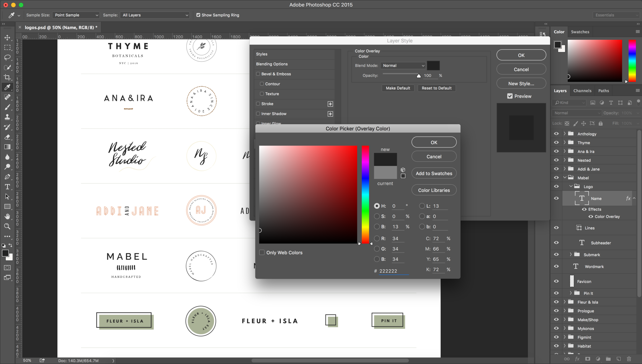Image resolution: width=642 pixels, height=364 pixels.
Task: Expand the Submark layer group
Action: click(571, 254)
